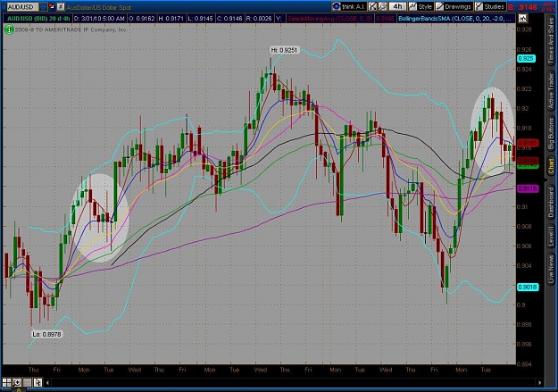Click the AusDollar/US Dollar Spot title
The height and width of the screenshot is (392, 558).
[98, 7]
